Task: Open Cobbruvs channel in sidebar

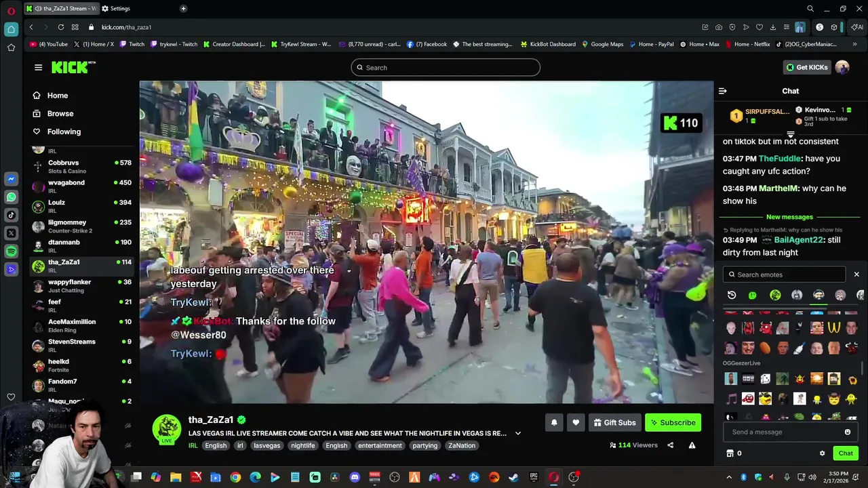Action: pyautogui.click(x=81, y=167)
